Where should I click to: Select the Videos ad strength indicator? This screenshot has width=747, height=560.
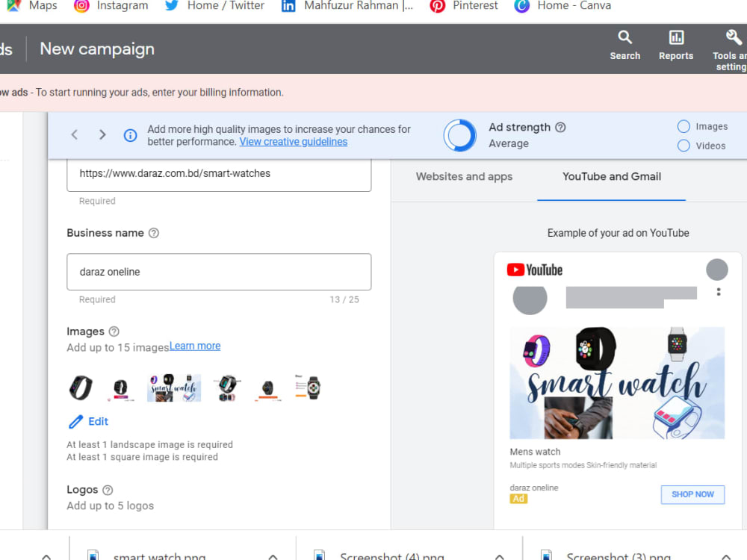[x=684, y=146]
